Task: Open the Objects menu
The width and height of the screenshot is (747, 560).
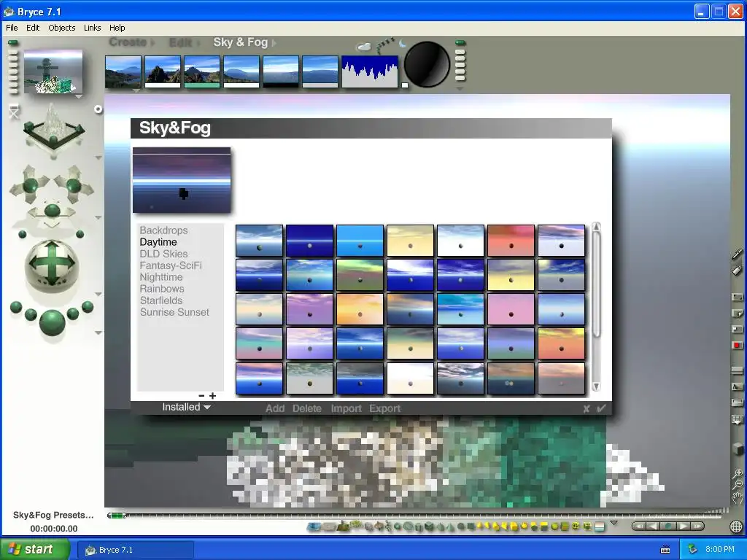Action: coord(62,28)
